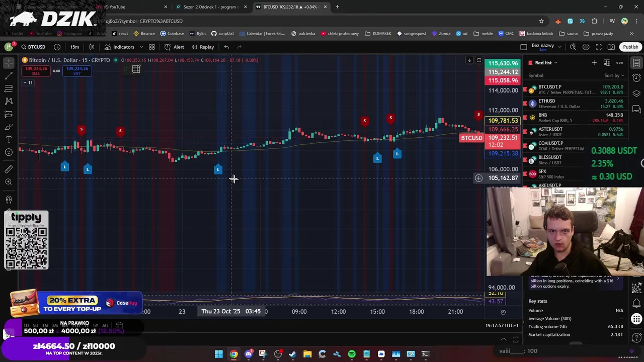Redo the chart action
Viewport: 644px width, 362px height.
239,47
